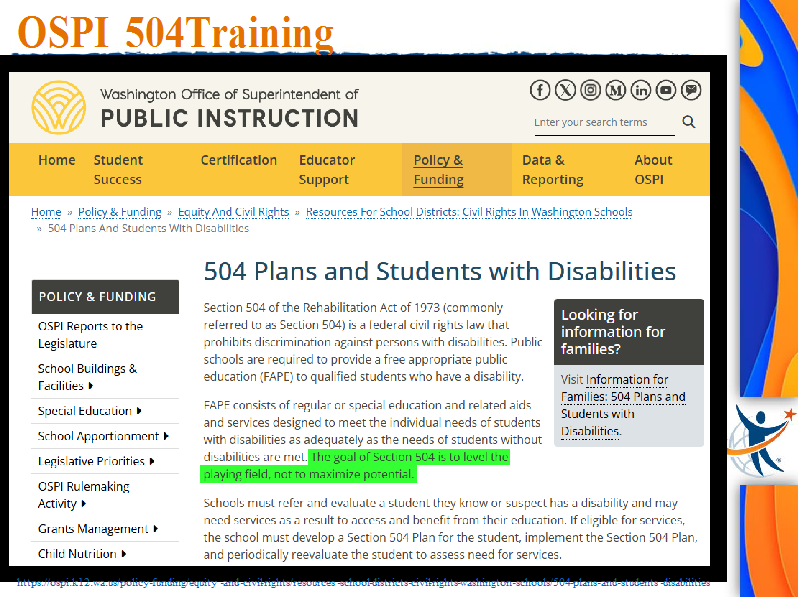Screen dimensions: 800x600
Task: Expand the Grants Management submenu arrow
Action: (x=156, y=529)
